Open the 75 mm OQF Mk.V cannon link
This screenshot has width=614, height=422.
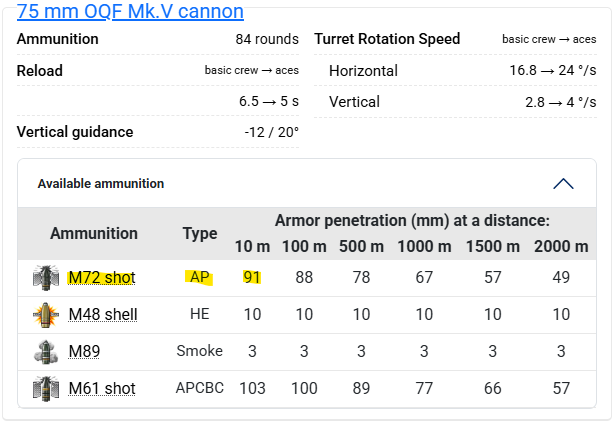tap(130, 12)
